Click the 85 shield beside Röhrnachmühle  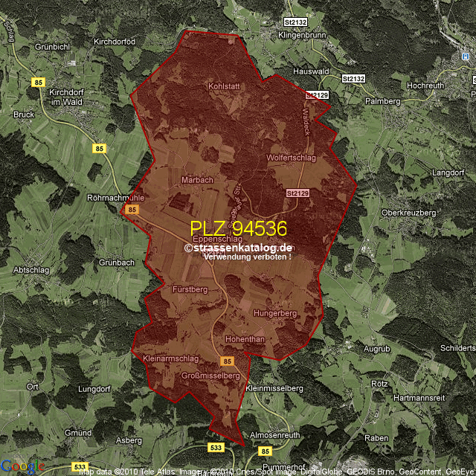[x=132, y=210]
